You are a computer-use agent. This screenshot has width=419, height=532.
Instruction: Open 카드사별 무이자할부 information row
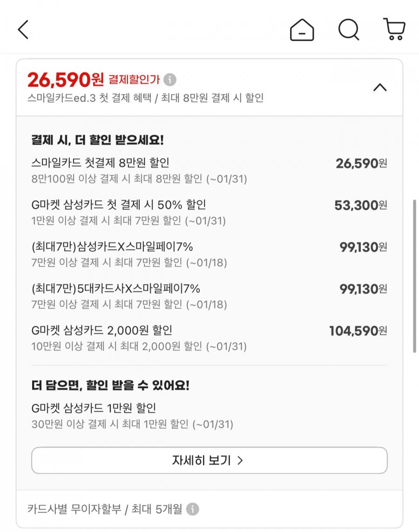point(105,509)
